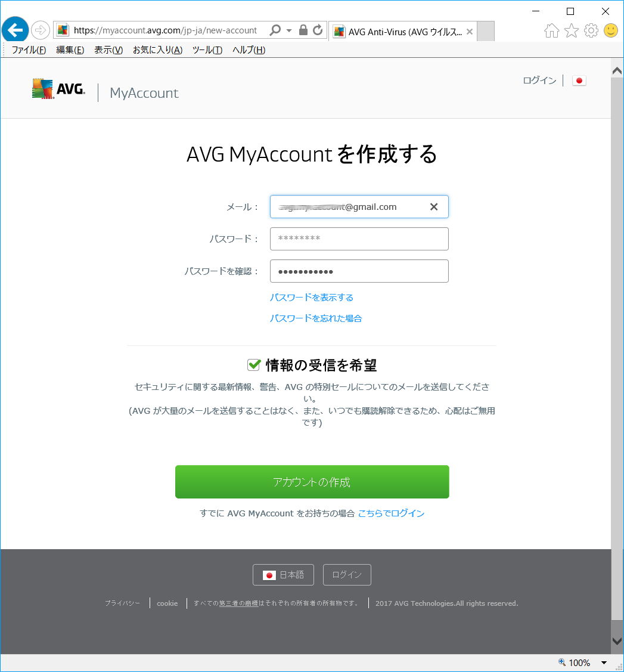Open the ツール(T) menu
This screenshot has width=624, height=672.
[207, 50]
